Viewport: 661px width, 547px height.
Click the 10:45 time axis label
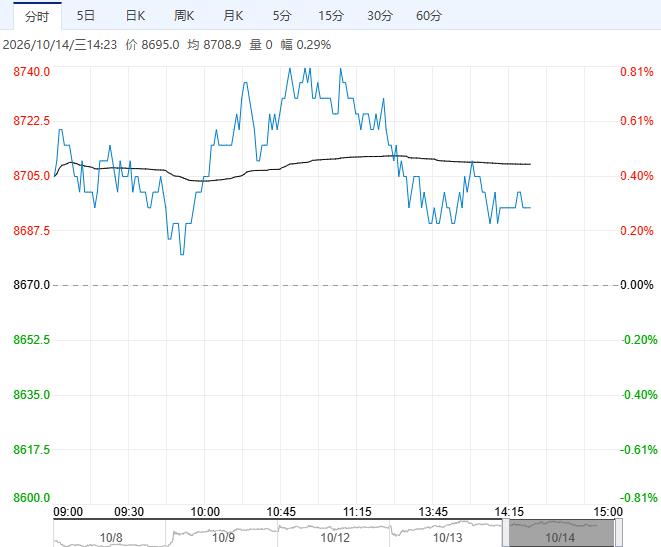click(x=281, y=512)
